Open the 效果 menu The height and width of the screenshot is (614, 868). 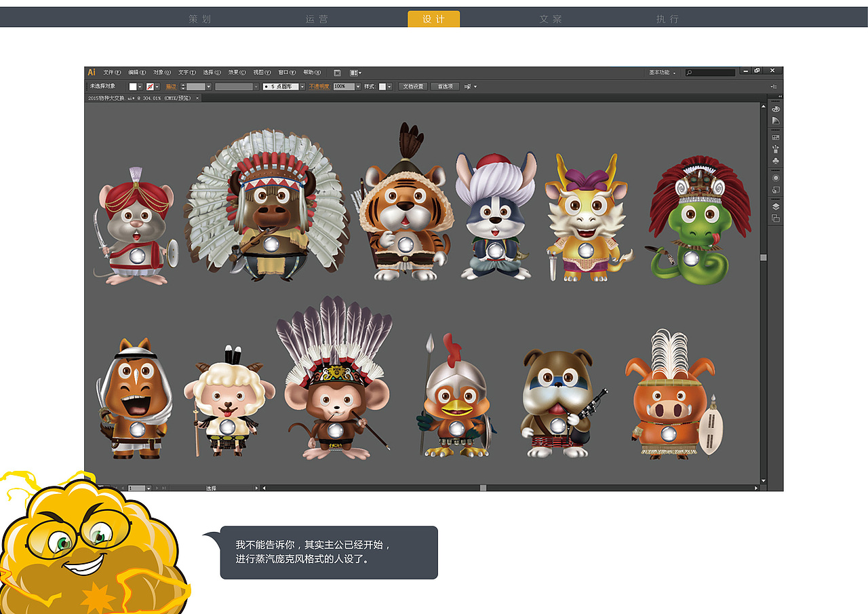(x=237, y=72)
